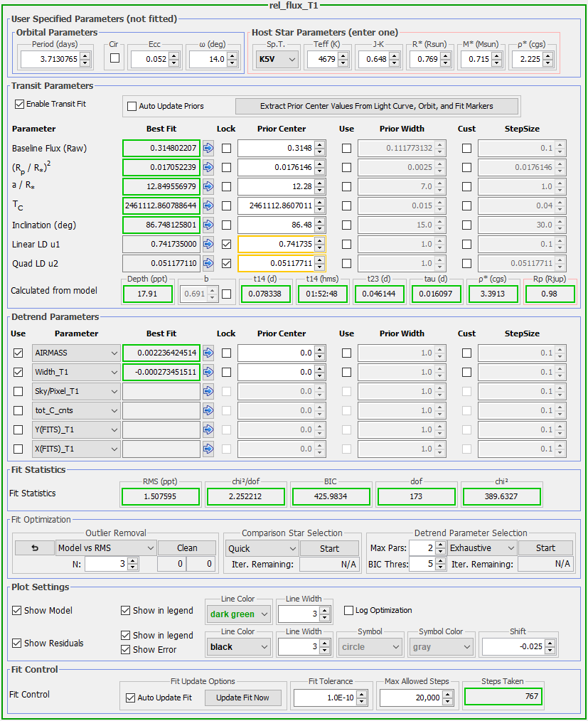588x721 pixels.
Task: Toggle Auto Update Priors checkbox
Action: (x=132, y=106)
